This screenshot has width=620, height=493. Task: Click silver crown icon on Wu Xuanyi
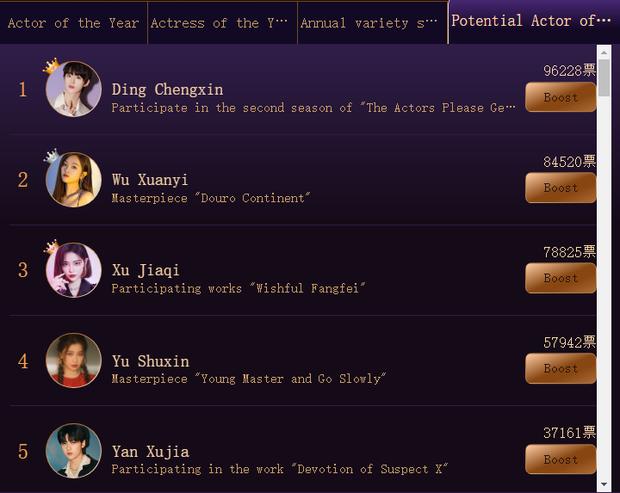[x=51, y=156]
